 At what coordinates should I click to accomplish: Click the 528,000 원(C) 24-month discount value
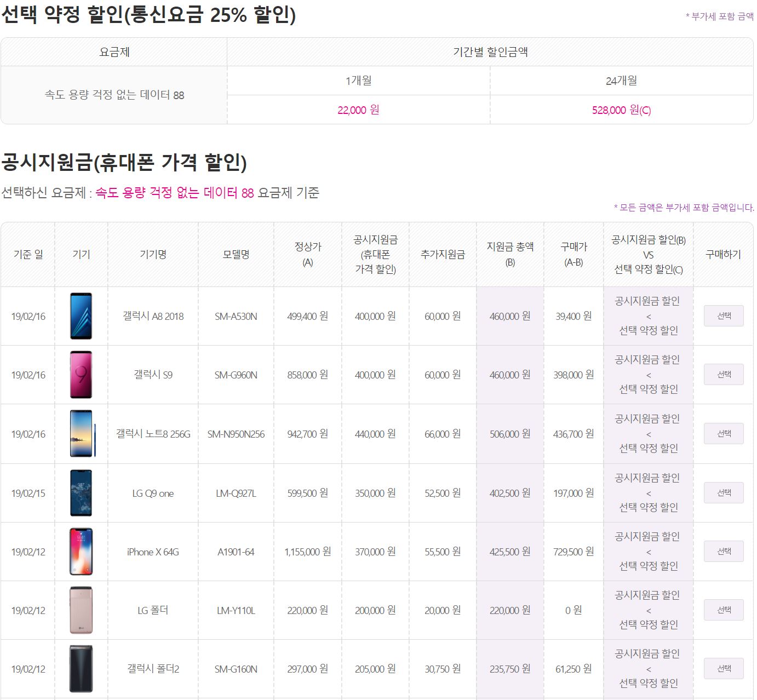click(x=621, y=110)
